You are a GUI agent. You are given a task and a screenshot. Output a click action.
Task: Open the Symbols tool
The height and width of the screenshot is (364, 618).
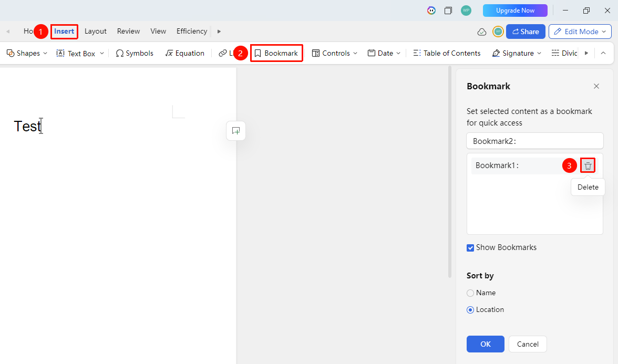[135, 53]
